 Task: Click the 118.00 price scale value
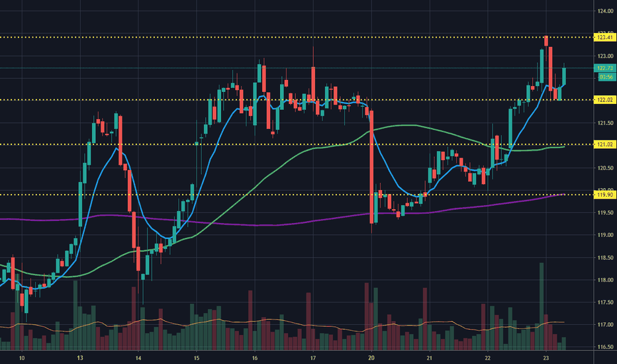tap(605, 280)
